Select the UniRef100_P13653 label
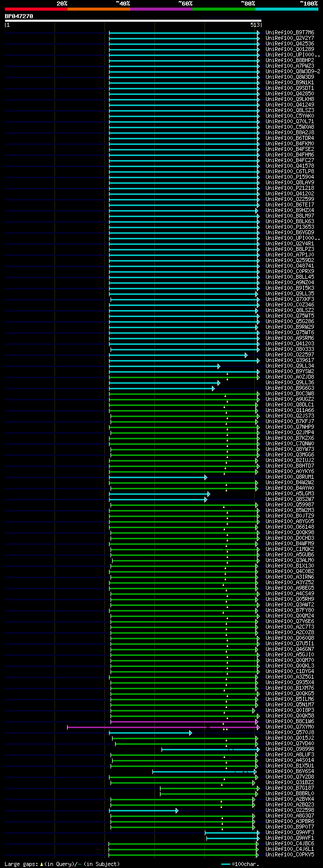Viewport: 323px width, 868px height. (x=290, y=227)
